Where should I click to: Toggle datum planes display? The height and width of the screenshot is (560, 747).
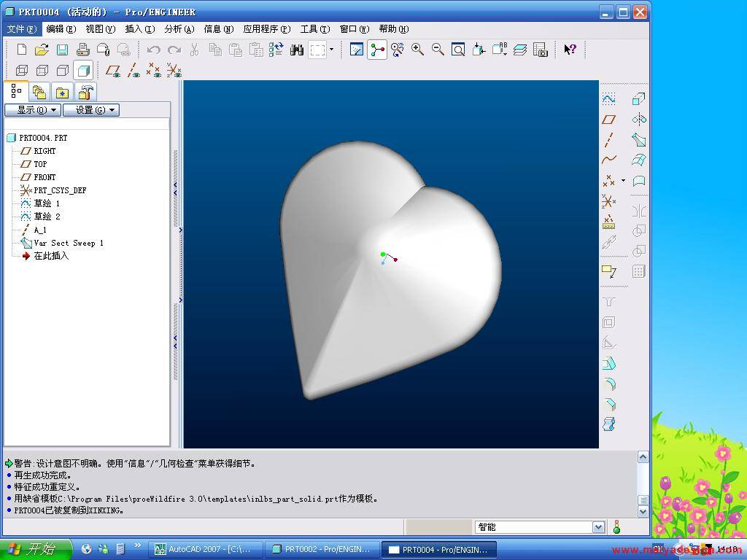113,71
